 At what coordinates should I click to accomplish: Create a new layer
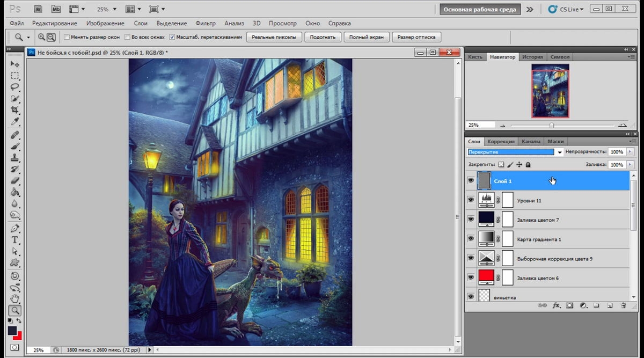tap(610, 305)
